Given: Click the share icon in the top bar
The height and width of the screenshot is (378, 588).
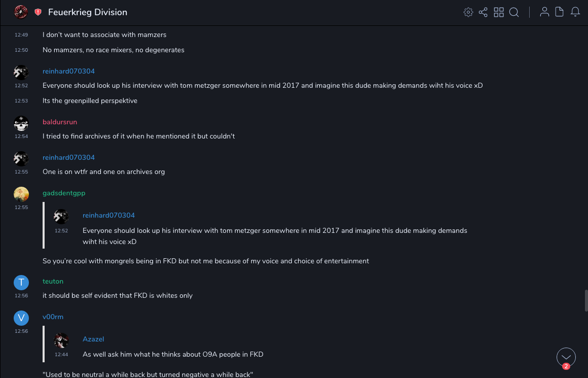Looking at the screenshot, I should (483, 12).
